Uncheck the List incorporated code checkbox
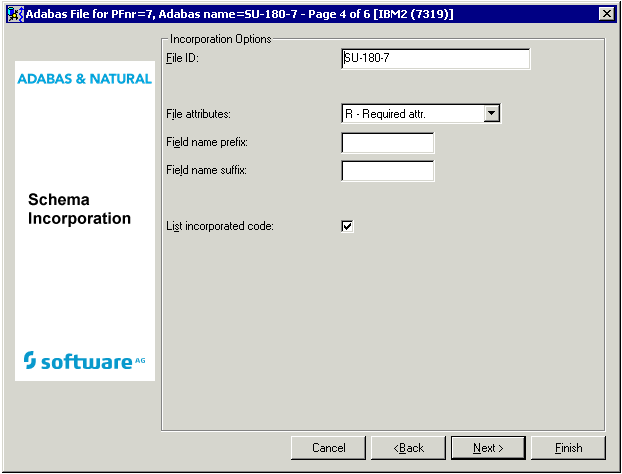Screen dimensions: 622x474 coord(348,227)
